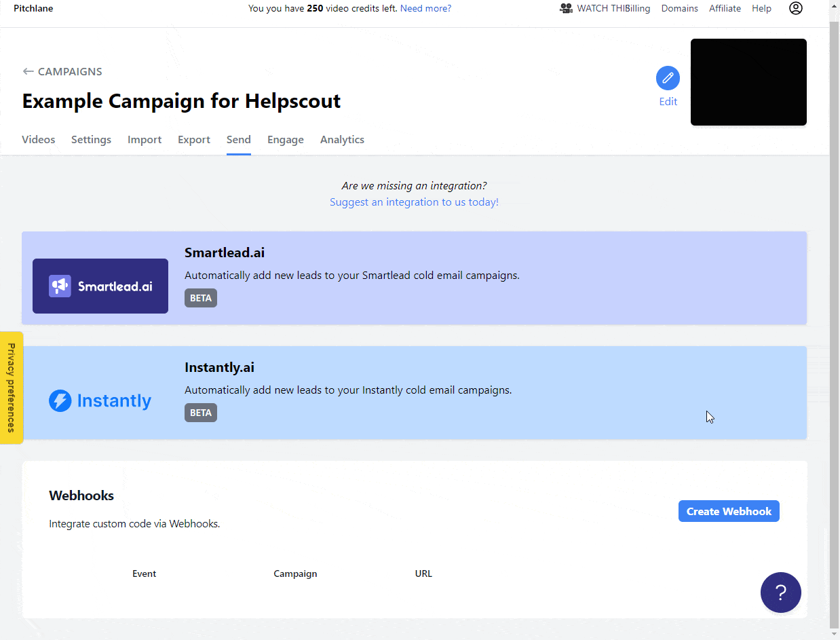Click the Edit label under pencil
The image size is (840, 640).
point(668,102)
